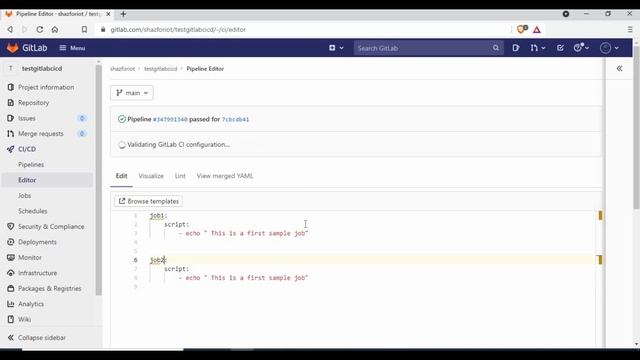Click the Wiki sidebar icon
640x360 pixels.
(11, 320)
